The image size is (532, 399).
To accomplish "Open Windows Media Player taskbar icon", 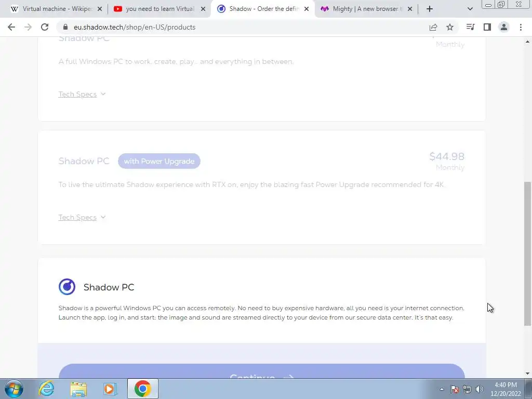I will click(x=110, y=389).
